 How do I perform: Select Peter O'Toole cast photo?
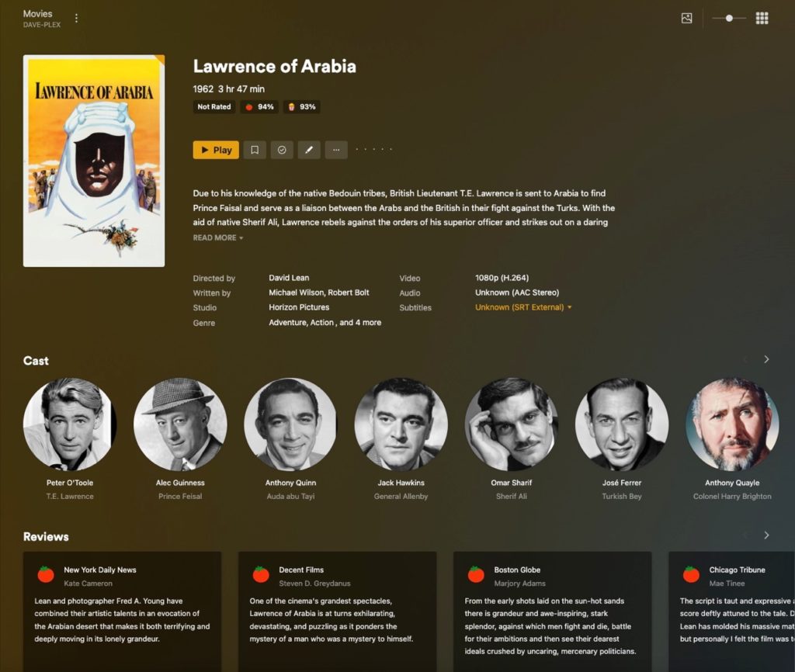tap(70, 424)
